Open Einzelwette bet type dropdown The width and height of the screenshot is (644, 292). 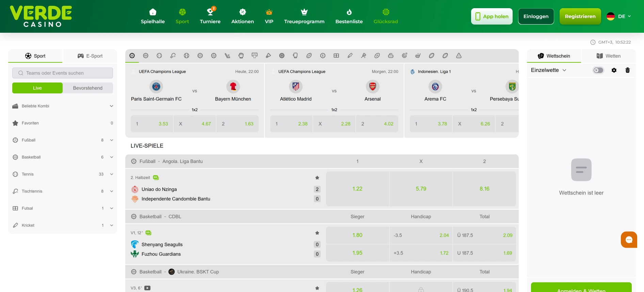point(548,70)
